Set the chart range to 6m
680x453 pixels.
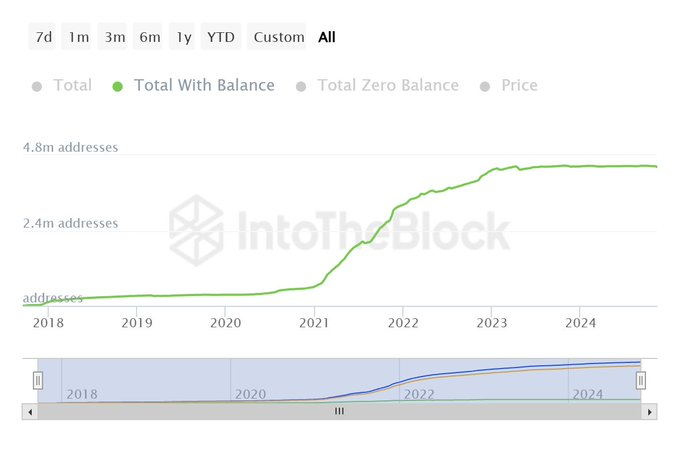point(150,37)
